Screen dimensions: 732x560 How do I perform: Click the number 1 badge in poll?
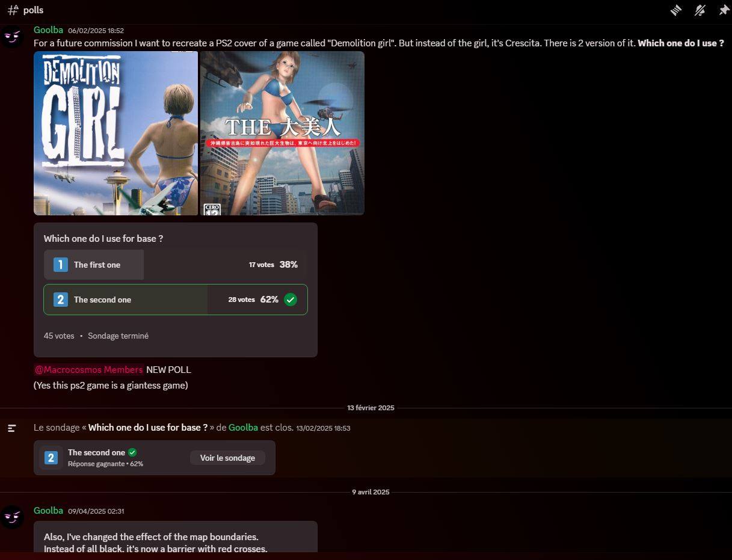click(61, 265)
